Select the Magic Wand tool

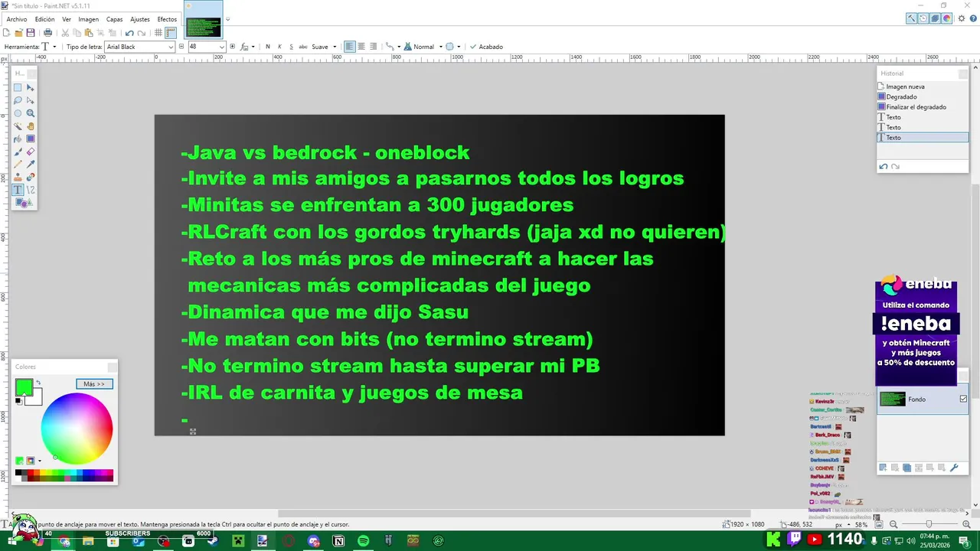click(x=18, y=126)
